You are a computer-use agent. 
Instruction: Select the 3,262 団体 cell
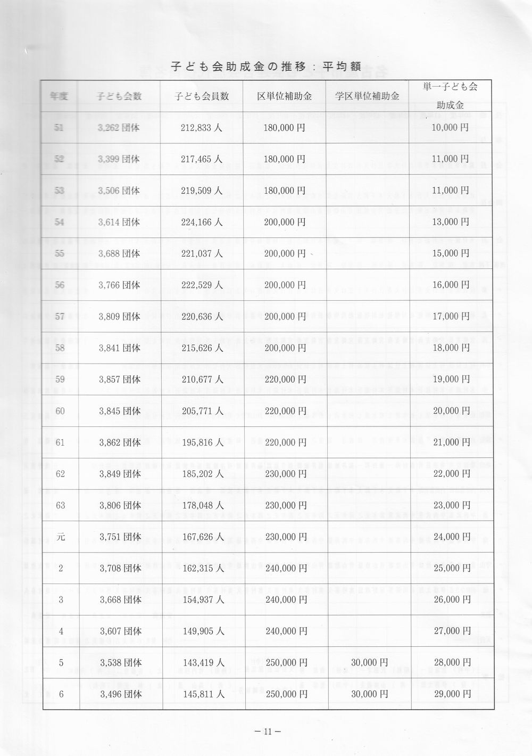pos(119,128)
